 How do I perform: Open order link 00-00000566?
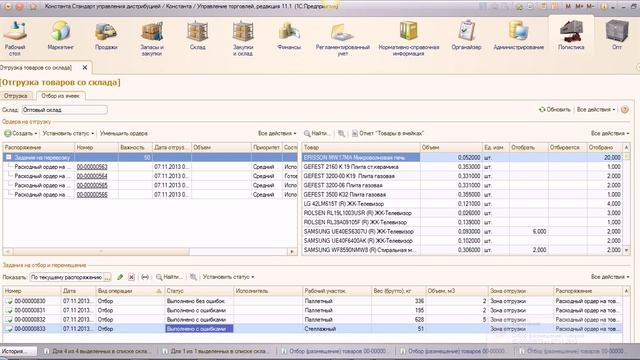click(92, 195)
